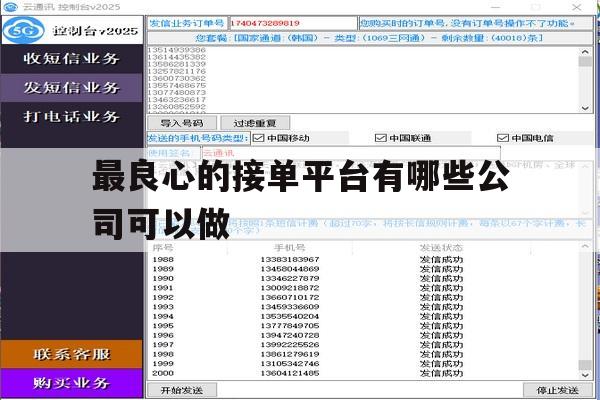Click phone number 13105342746 in results
600x400 pixels.
[290, 364]
